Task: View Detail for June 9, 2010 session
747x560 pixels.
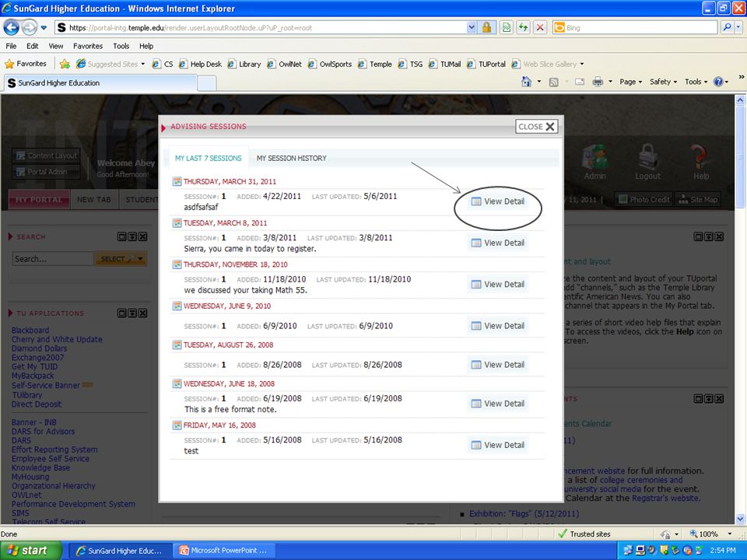Action: click(x=498, y=326)
